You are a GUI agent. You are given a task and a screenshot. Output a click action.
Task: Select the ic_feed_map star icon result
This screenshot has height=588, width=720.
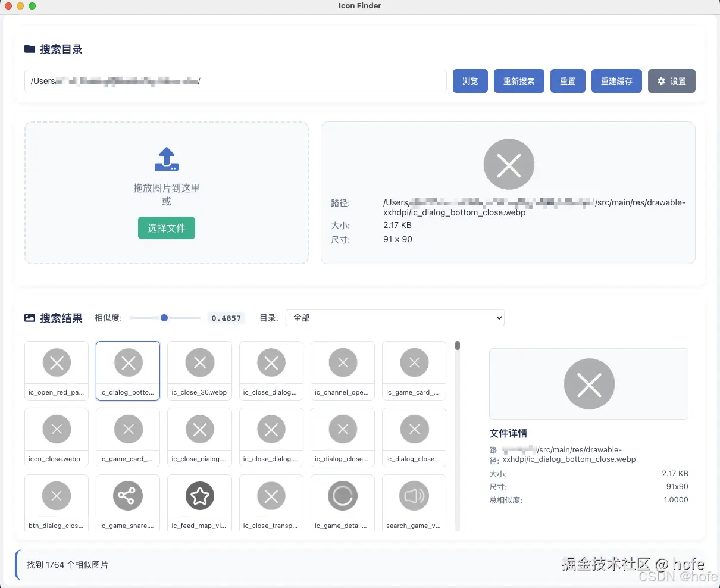(x=199, y=495)
